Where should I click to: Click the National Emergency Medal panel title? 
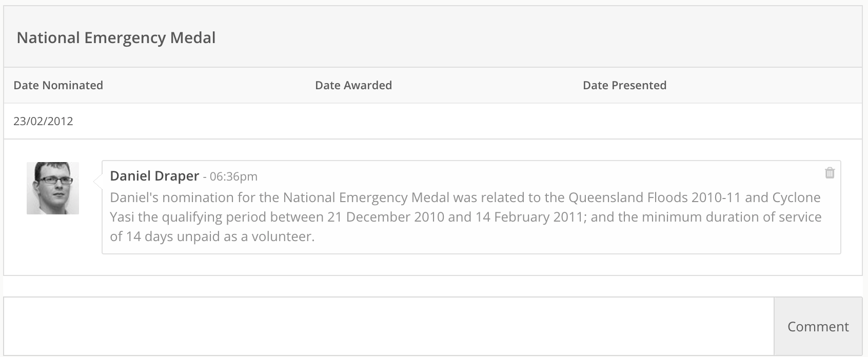pyautogui.click(x=116, y=37)
